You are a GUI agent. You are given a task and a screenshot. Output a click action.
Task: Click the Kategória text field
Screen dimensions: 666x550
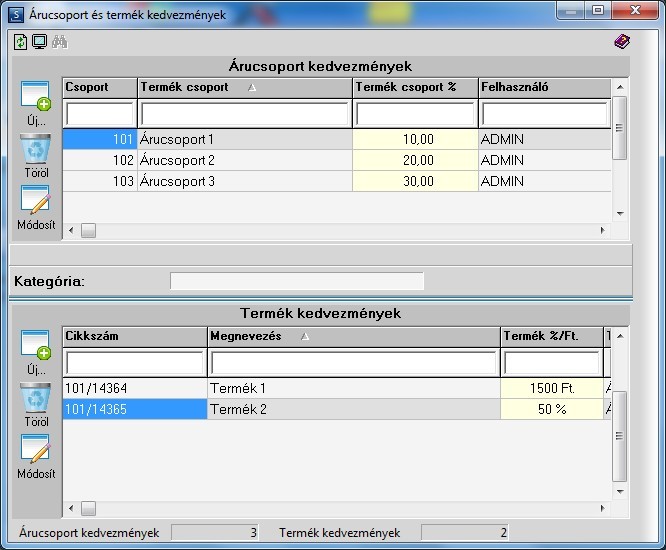click(x=297, y=281)
